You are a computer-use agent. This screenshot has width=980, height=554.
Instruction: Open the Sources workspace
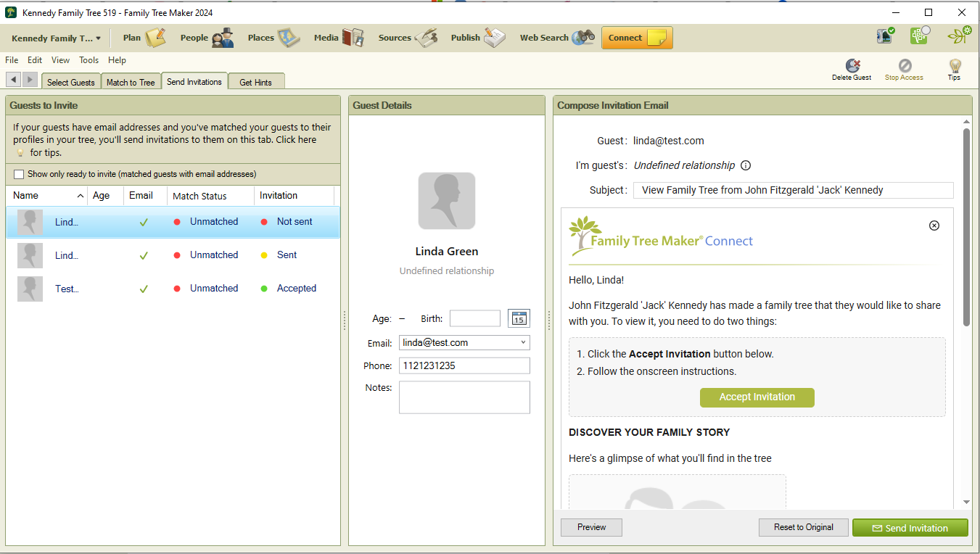(x=407, y=38)
